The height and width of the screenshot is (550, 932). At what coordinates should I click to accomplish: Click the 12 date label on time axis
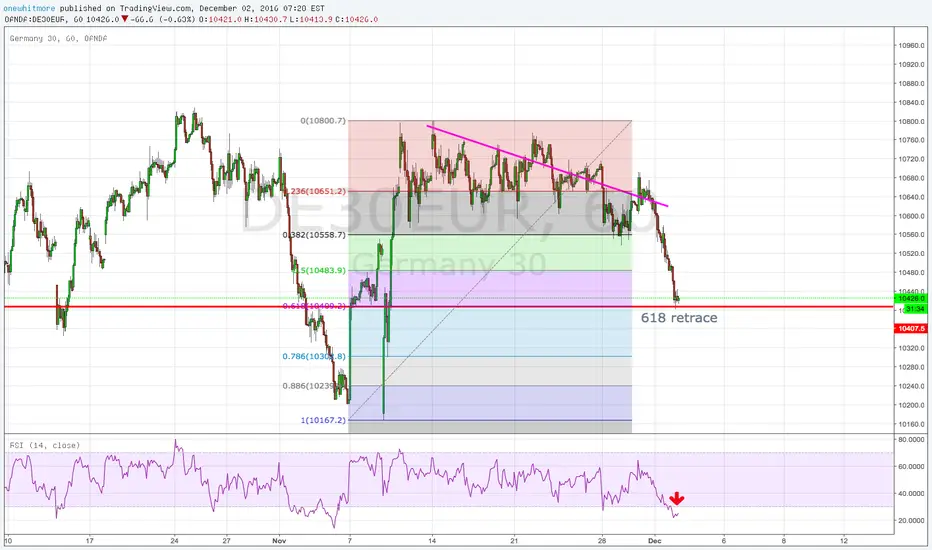point(845,540)
